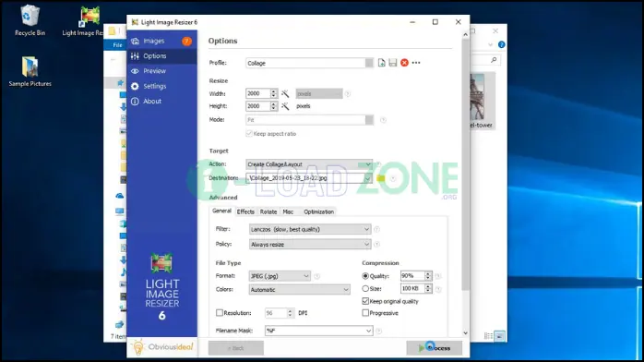The image size is (644, 362).
Task: Select the Size radio button
Action: point(365,289)
